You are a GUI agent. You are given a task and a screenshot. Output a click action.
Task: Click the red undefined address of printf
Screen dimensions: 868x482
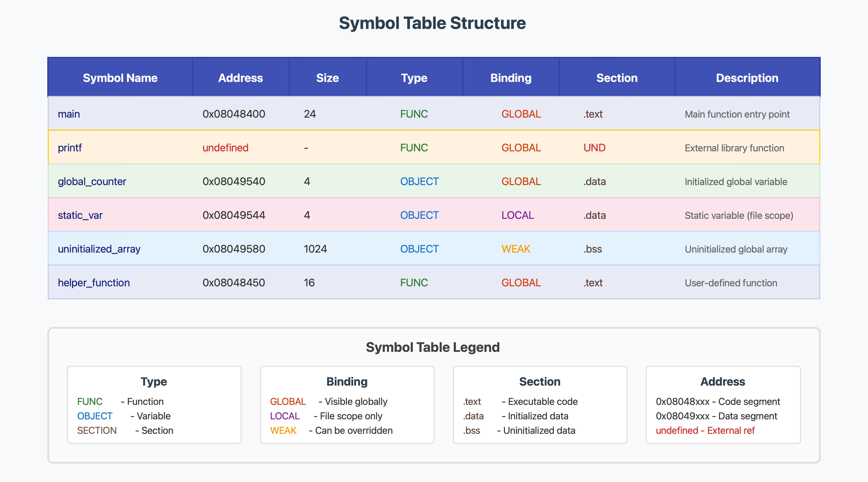coord(225,148)
